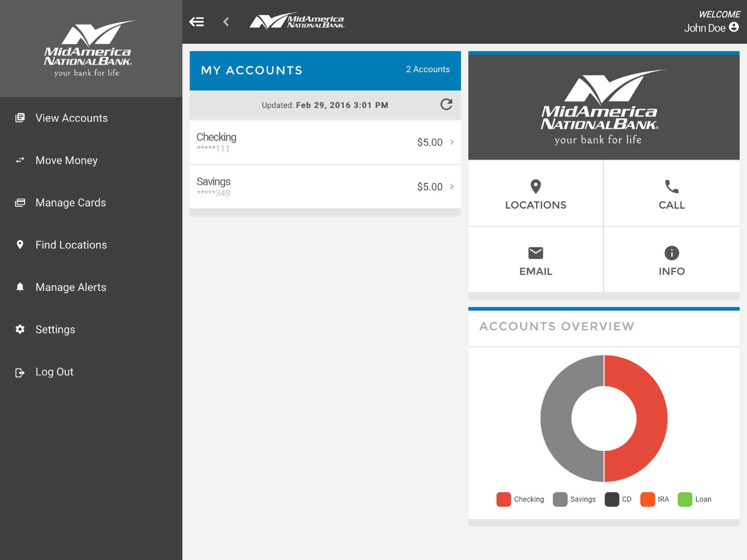747x560 pixels.
Task: Click the *****111 account number
Action: click(213, 148)
